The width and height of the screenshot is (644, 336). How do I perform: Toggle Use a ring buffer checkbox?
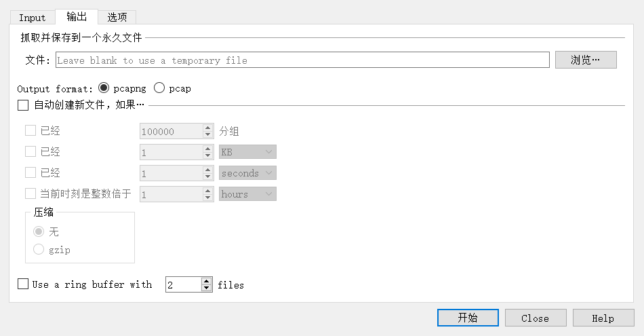click(23, 284)
